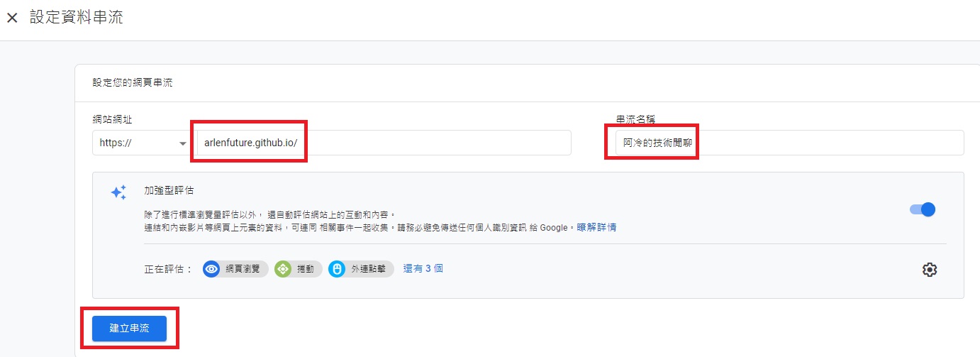Image resolution: width=980 pixels, height=357 pixels.
Task: Click the green scroll icon for 捲動
Action: click(283, 269)
